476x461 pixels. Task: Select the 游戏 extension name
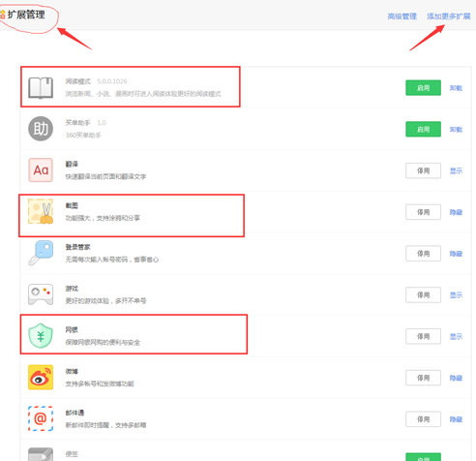click(72, 289)
